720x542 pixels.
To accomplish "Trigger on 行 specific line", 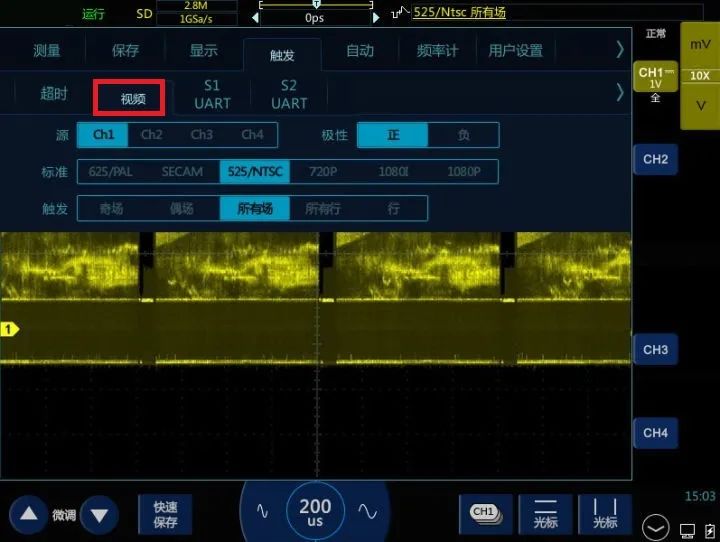I will [x=393, y=209].
